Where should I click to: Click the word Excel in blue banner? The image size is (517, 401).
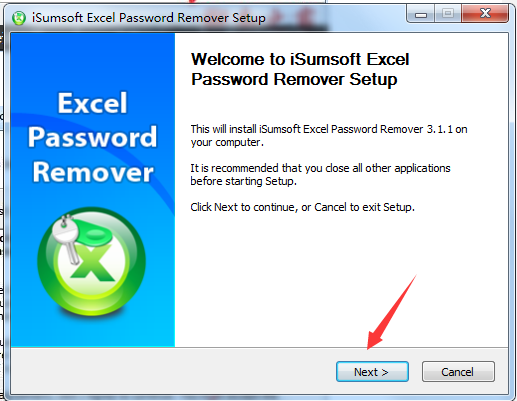click(x=92, y=103)
